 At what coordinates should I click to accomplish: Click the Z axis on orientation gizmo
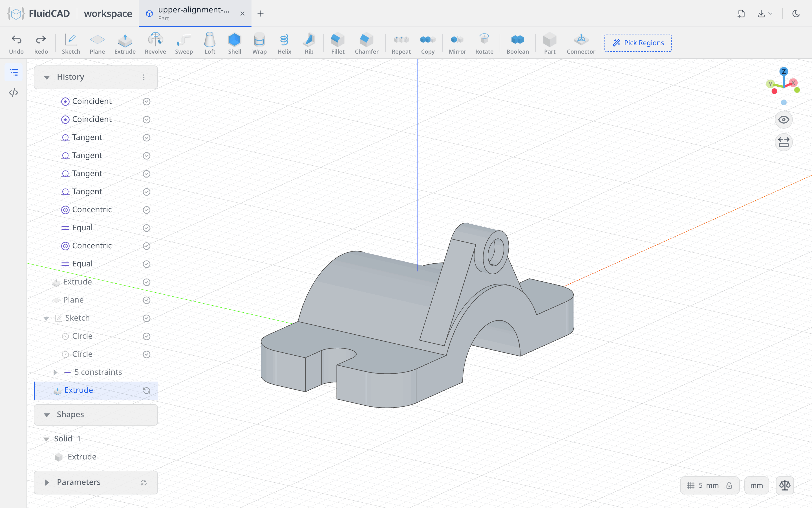tap(784, 71)
